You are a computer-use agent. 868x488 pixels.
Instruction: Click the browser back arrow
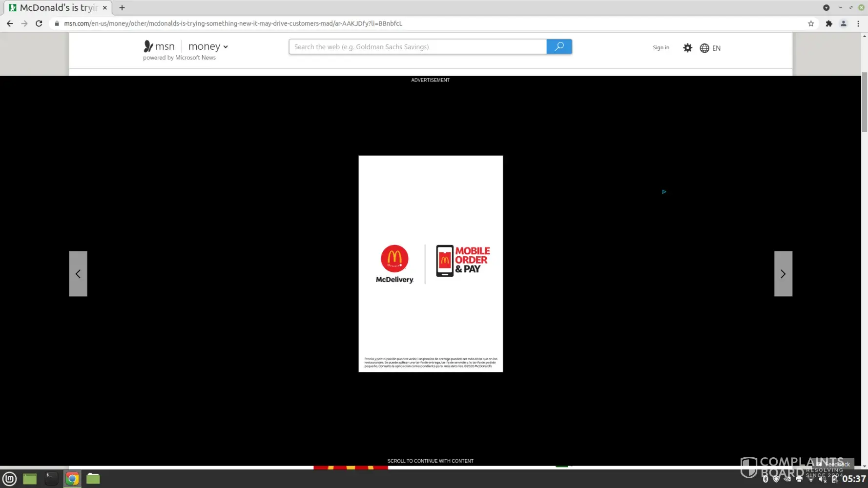10,23
